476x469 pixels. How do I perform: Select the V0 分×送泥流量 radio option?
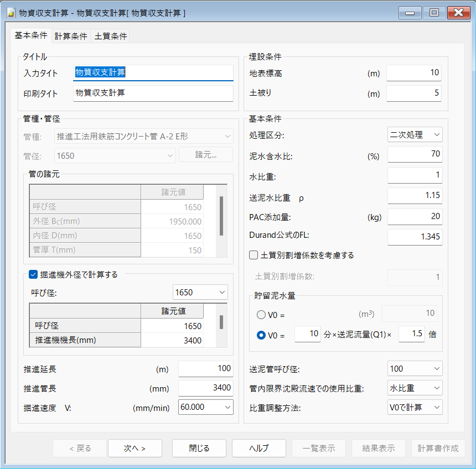point(261,335)
